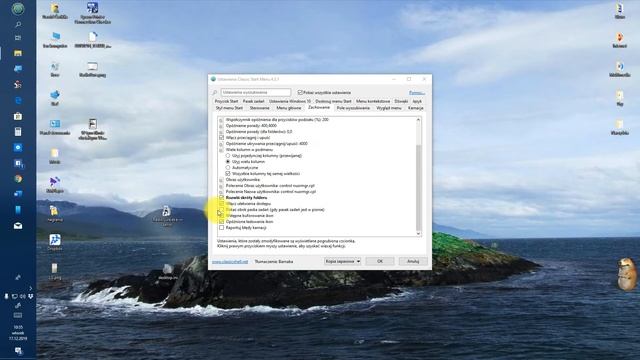Switch to 'Dostosuj menu Start' tab
Image resolution: width=640 pixels, height=360 pixels.
point(333,101)
